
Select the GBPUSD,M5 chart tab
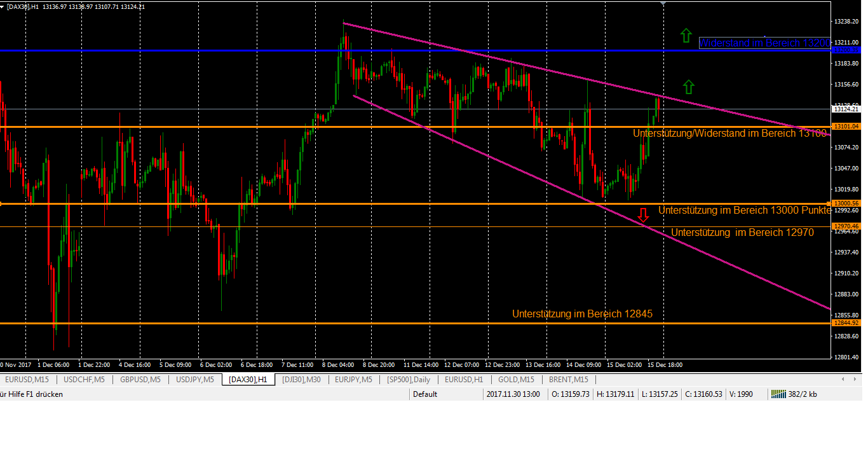coord(140,380)
